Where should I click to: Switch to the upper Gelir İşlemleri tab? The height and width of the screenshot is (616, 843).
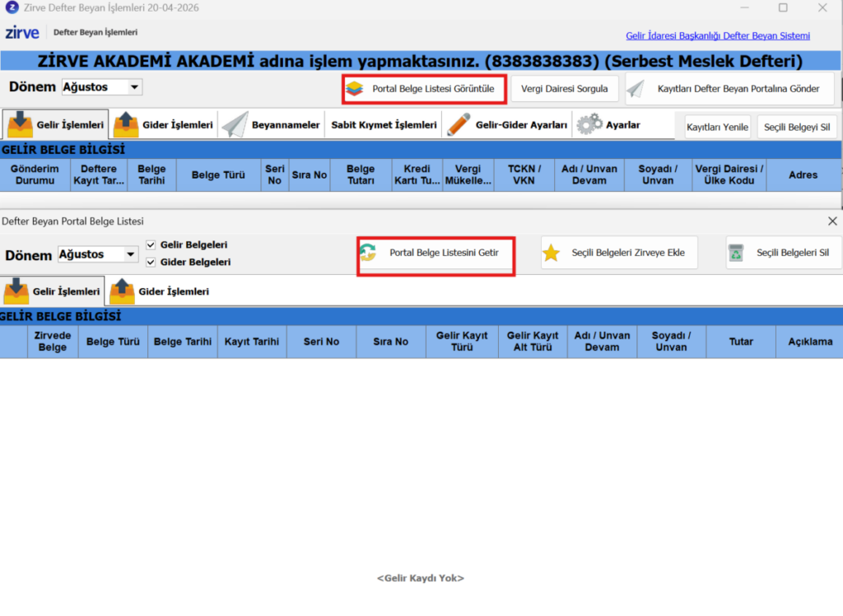(55, 124)
